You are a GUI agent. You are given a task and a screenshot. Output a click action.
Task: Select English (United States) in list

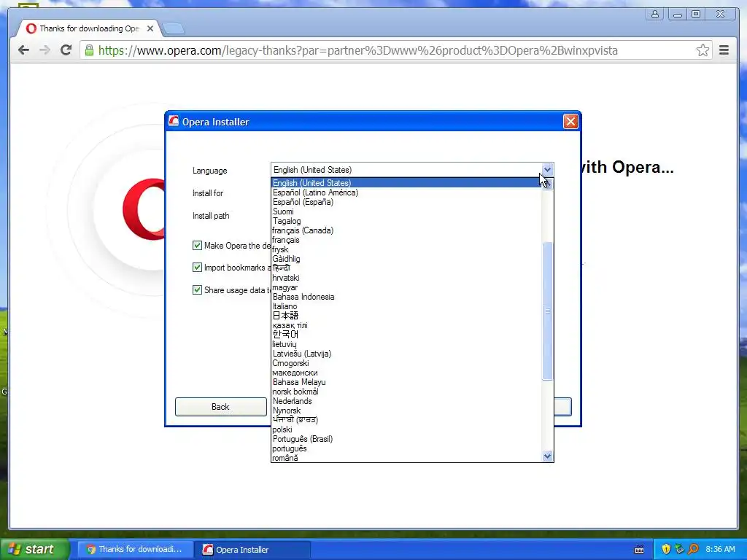pyautogui.click(x=406, y=183)
